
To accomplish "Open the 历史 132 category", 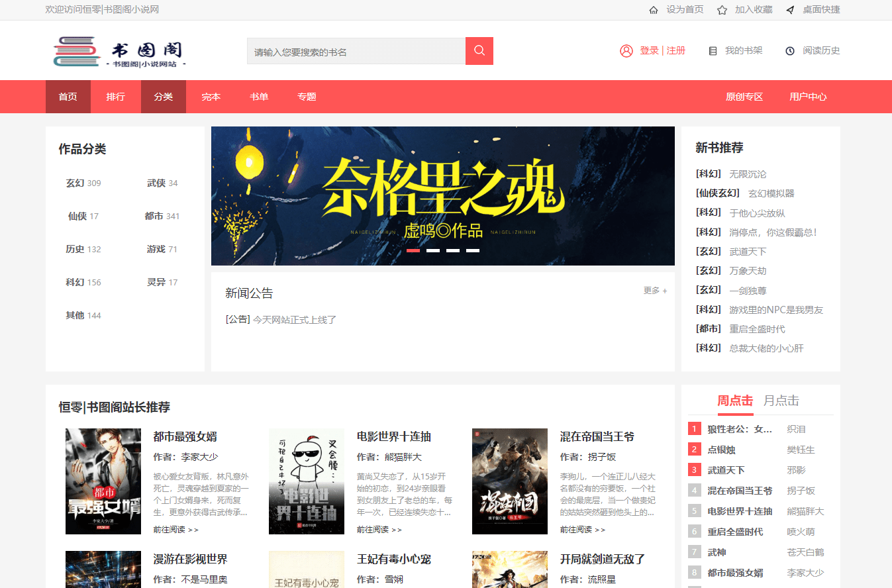I will point(83,250).
